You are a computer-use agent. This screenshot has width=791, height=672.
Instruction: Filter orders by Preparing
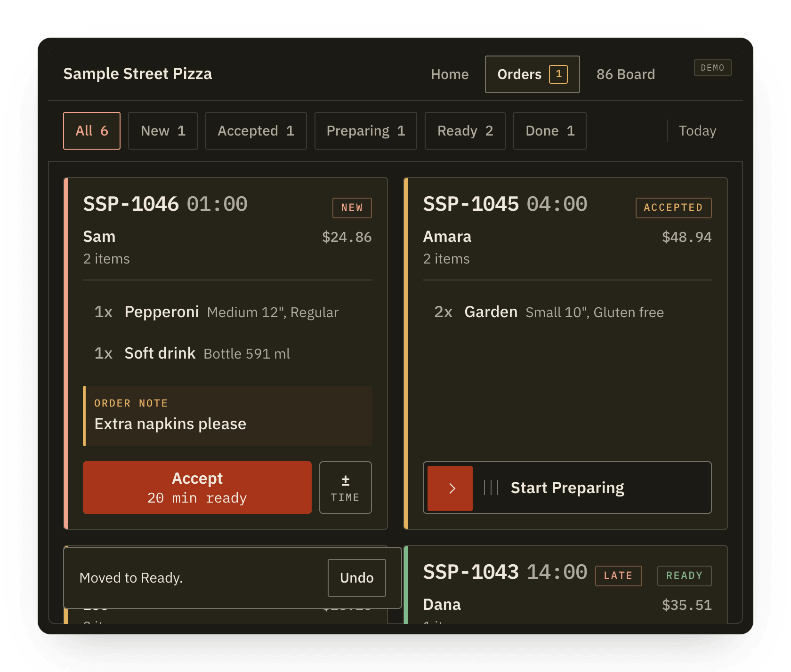pos(366,131)
